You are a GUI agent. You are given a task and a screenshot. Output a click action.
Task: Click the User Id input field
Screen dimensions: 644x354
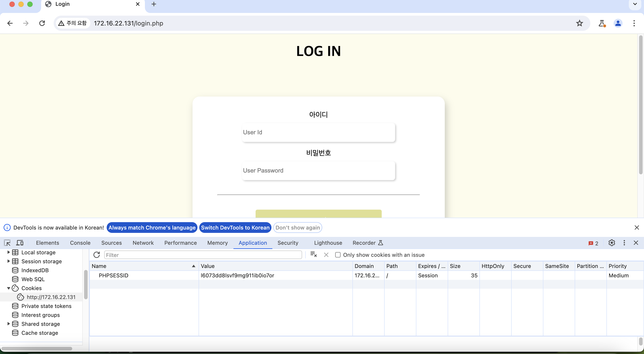coord(318,132)
